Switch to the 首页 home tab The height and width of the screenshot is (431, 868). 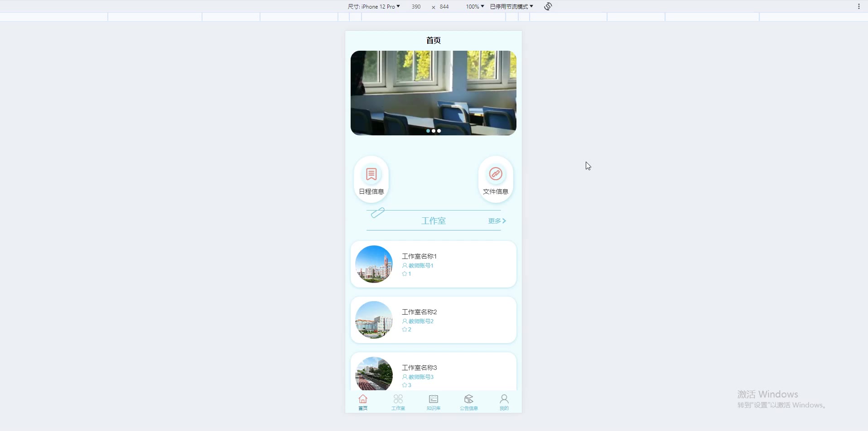[363, 402]
